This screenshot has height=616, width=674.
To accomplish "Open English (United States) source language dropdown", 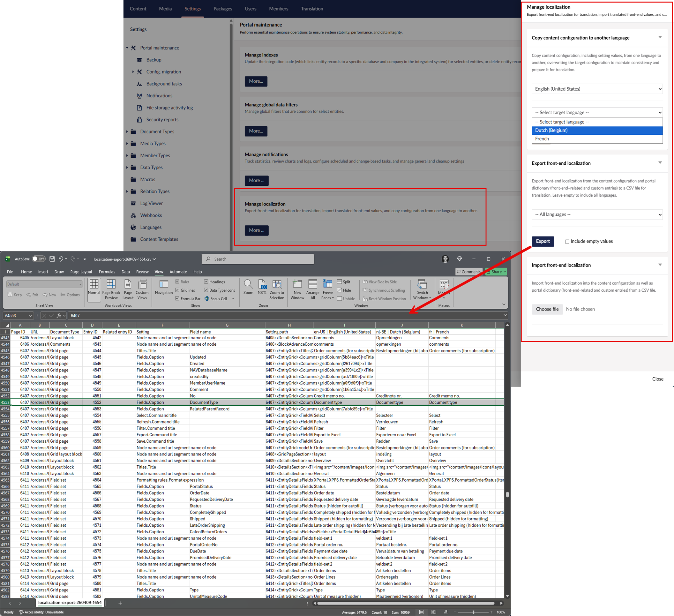I will tap(597, 89).
